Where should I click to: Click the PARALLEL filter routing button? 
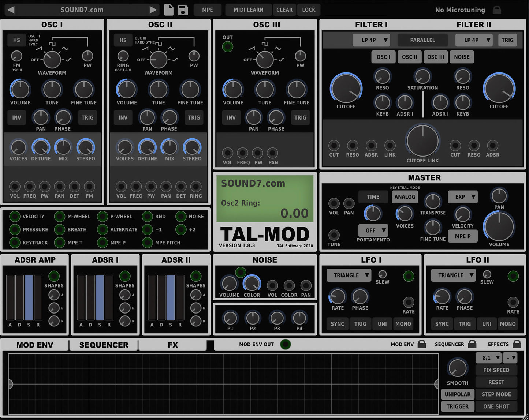pyautogui.click(x=422, y=40)
